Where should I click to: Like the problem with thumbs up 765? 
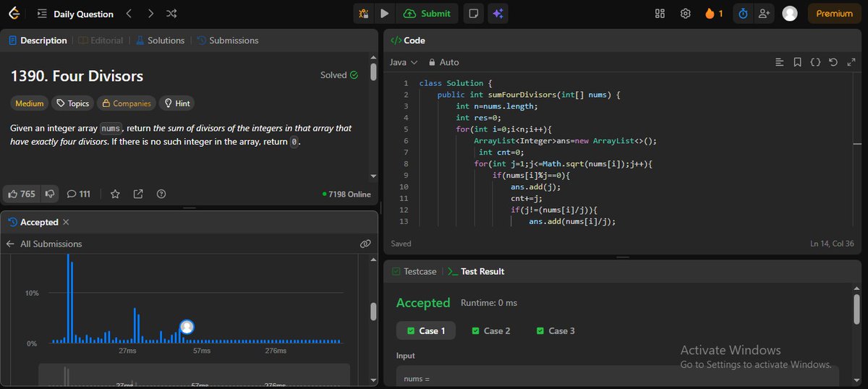22,194
